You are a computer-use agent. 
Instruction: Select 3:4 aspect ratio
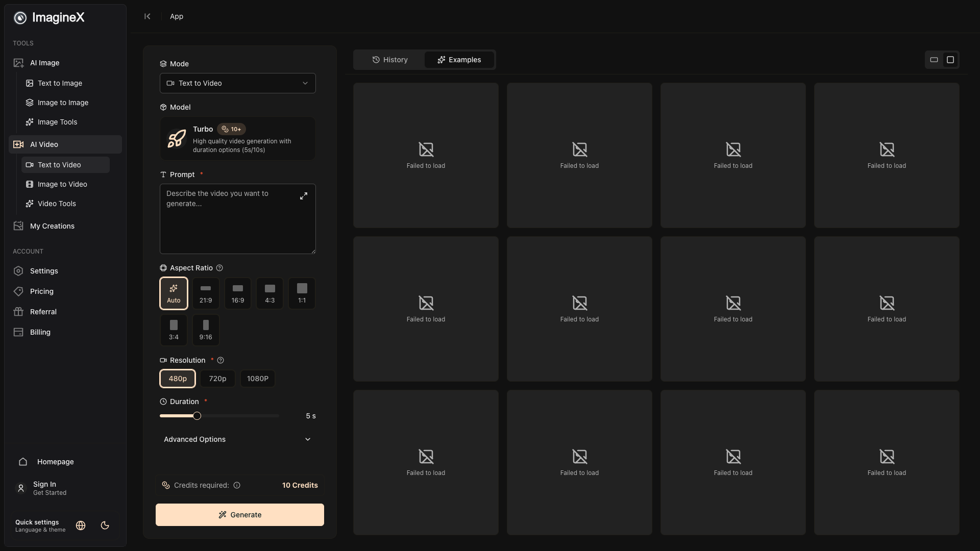[174, 330]
